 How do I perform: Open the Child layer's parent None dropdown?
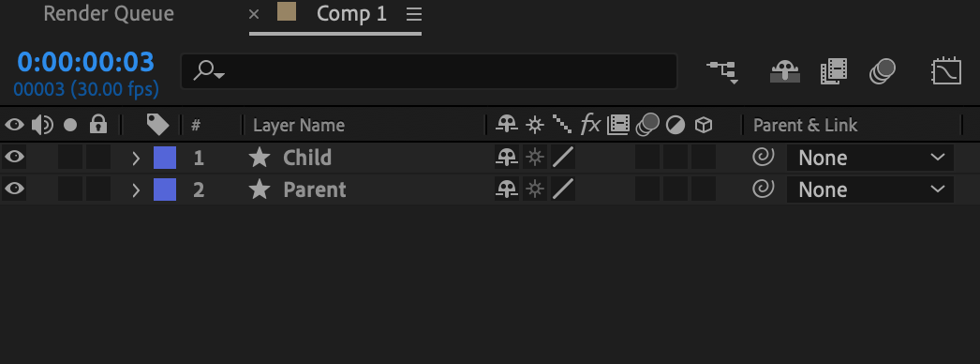pos(870,158)
